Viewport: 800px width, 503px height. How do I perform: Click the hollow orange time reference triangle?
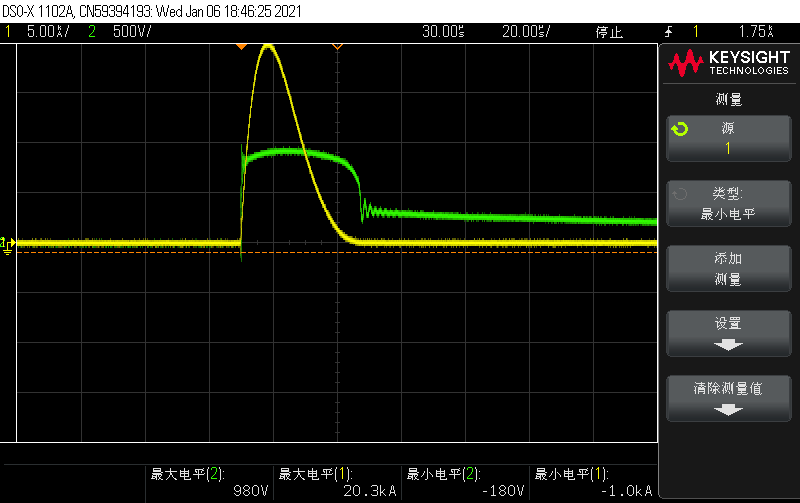pos(337,46)
